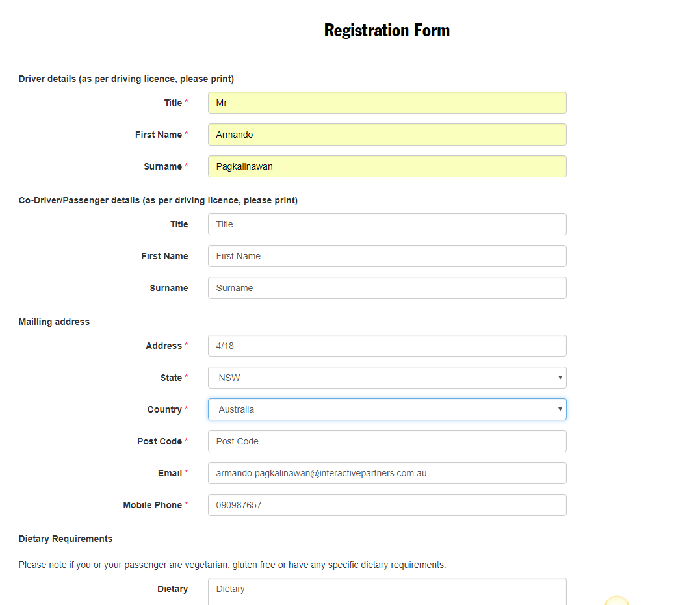
Task: Click the yellow circle at the page bottom
Action: tap(617, 600)
